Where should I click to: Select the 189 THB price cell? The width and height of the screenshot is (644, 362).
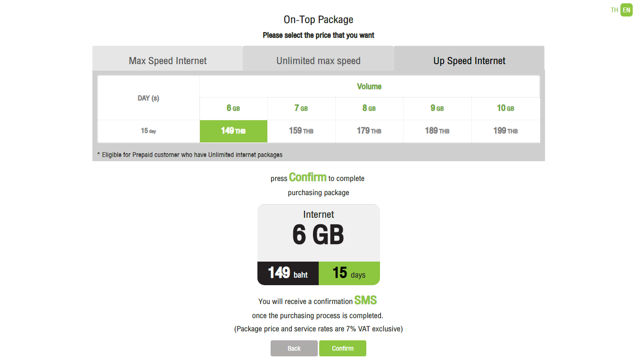click(438, 131)
